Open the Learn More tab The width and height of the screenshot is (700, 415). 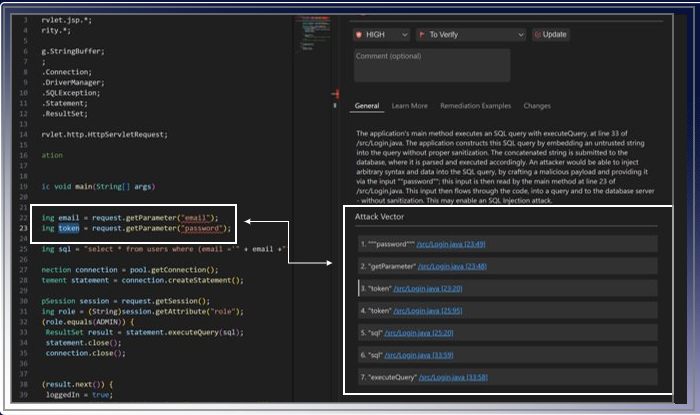coord(409,106)
